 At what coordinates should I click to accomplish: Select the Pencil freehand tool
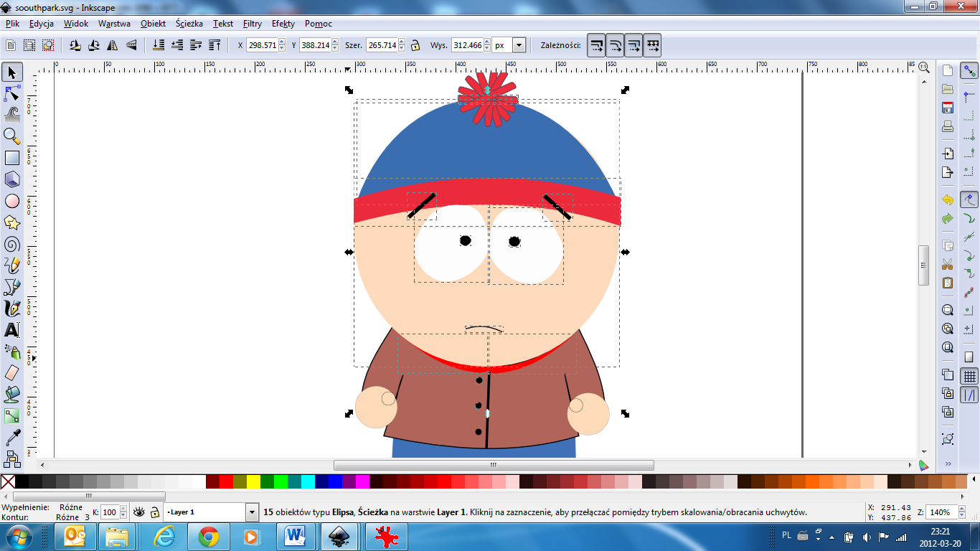pyautogui.click(x=12, y=265)
